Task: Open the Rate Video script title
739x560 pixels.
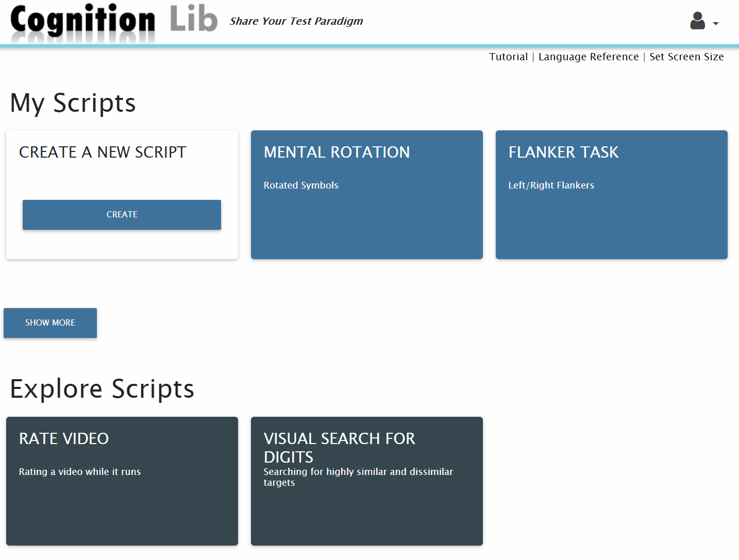Action: coord(64,438)
